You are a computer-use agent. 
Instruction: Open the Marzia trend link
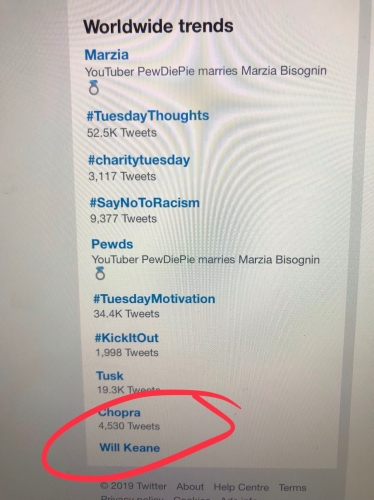point(106,55)
